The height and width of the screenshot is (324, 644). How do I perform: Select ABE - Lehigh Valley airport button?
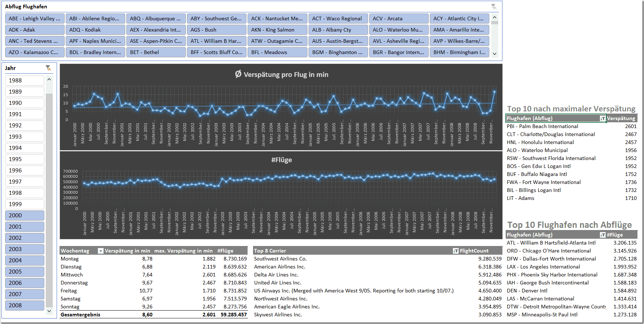(35, 19)
